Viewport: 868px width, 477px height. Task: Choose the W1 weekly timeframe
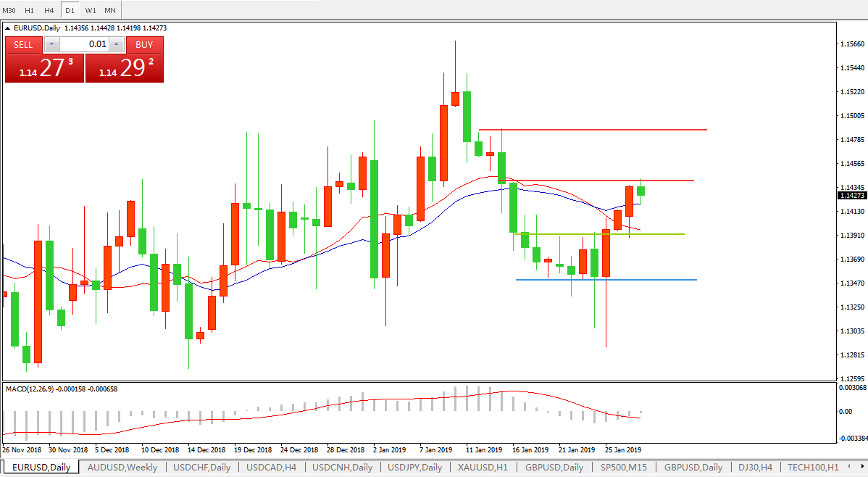pos(90,10)
